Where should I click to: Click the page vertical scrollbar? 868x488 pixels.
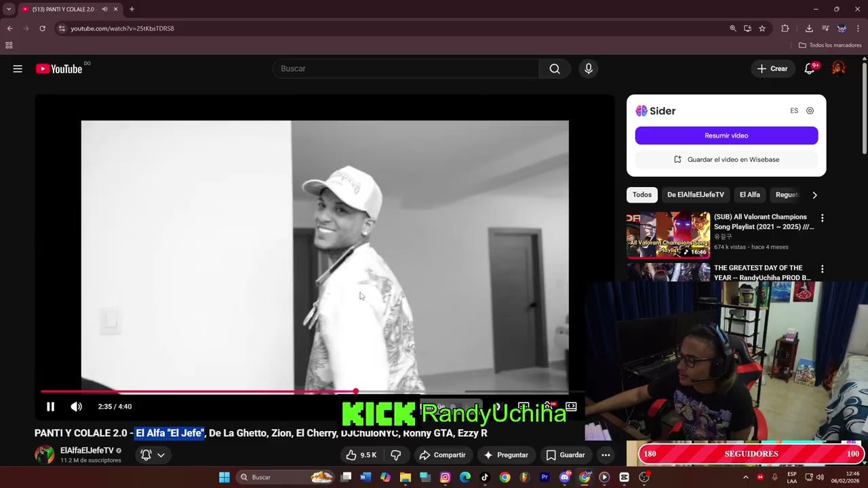coord(865,108)
